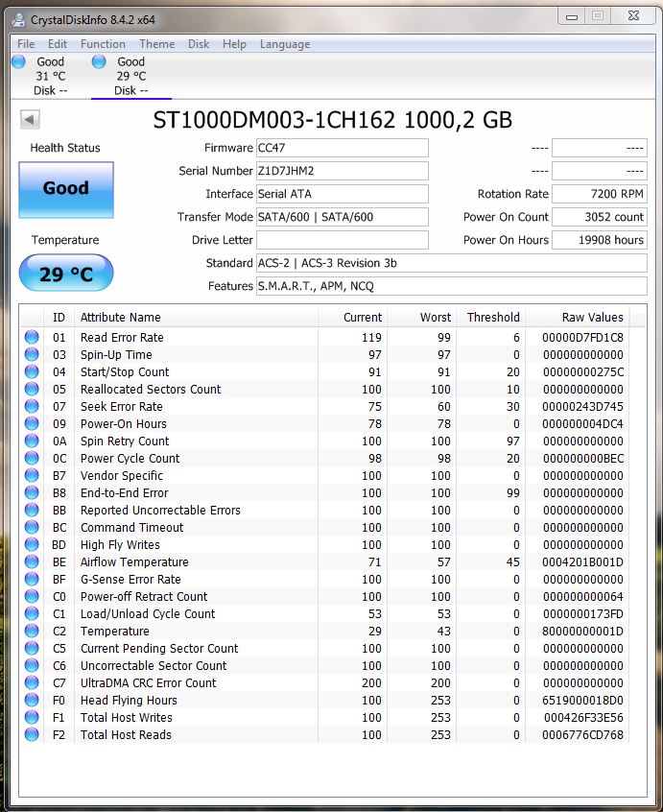Screen dimensions: 663x812
Task: Sort by the ID column header
Action: 59,317
